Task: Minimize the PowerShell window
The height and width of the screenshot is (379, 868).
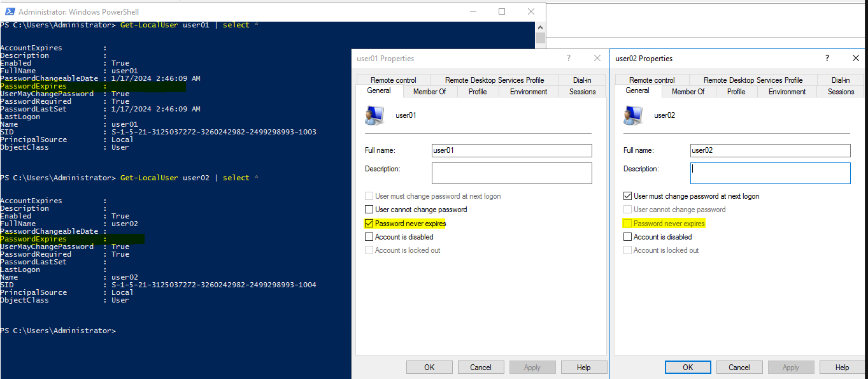Action: [x=473, y=11]
